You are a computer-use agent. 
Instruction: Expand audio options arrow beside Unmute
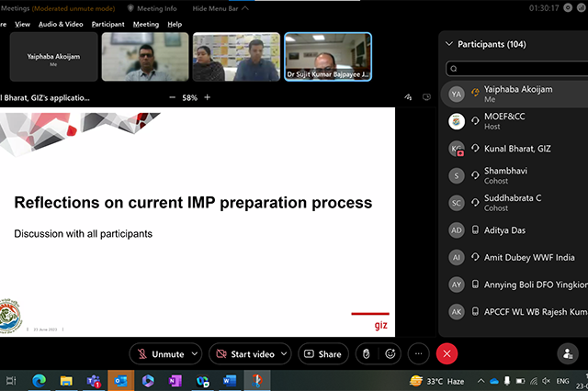point(194,353)
